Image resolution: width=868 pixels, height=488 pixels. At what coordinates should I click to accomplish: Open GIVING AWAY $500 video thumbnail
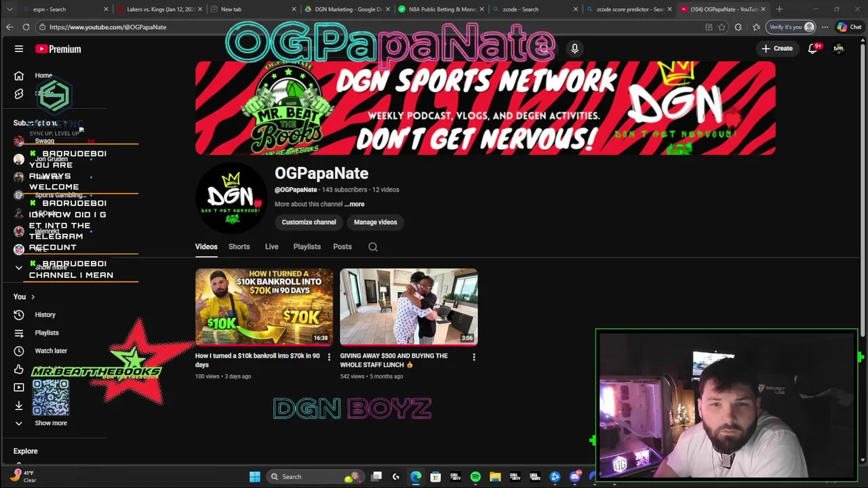pos(409,307)
